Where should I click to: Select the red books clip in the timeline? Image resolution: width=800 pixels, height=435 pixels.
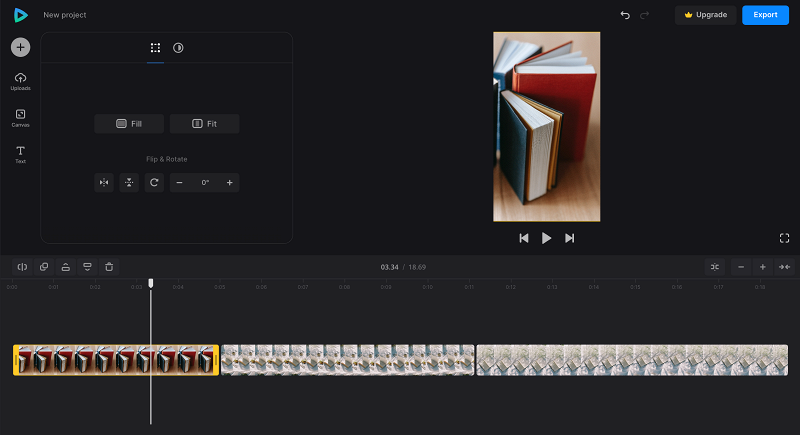pyautogui.click(x=116, y=360)
